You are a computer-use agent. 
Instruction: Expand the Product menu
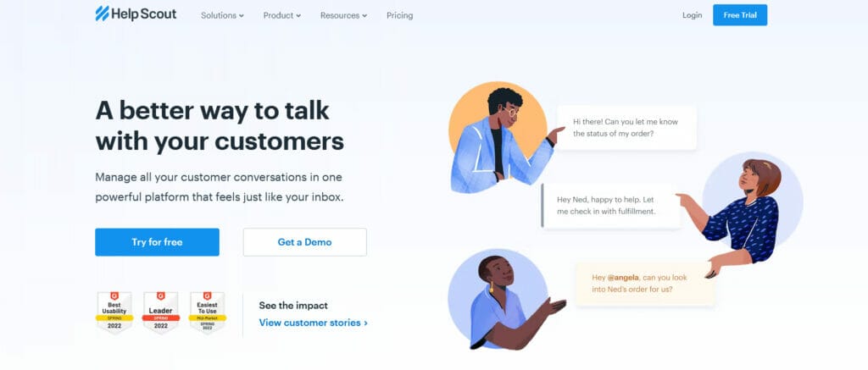point(281,15)
